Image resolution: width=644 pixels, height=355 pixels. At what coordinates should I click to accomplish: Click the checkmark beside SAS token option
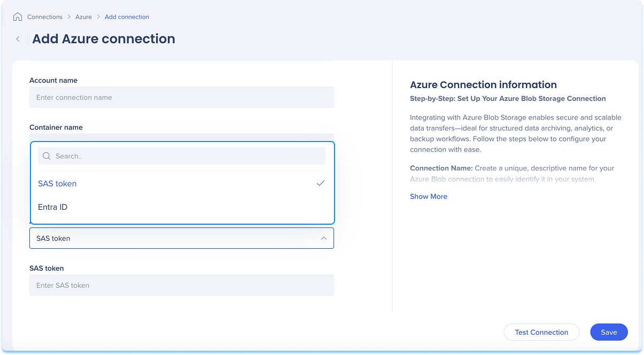coord(321,183)
